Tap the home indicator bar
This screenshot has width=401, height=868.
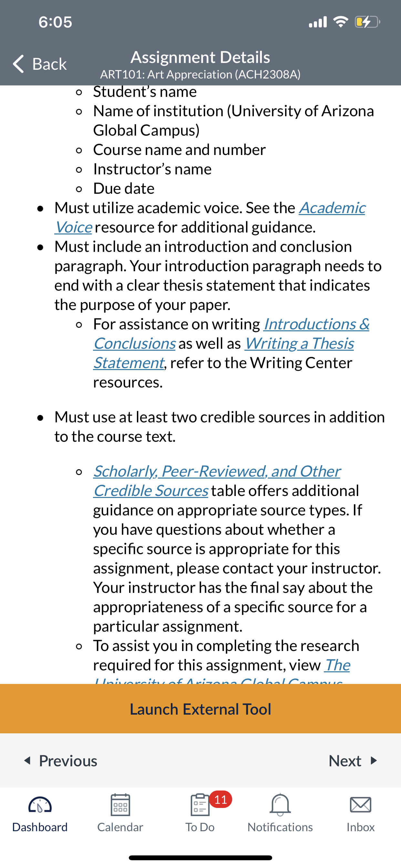coord(200,858)
